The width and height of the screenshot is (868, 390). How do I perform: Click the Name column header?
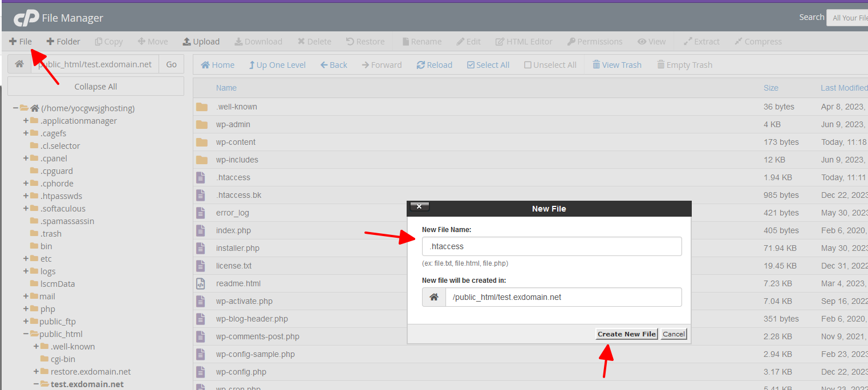(226, 88)
